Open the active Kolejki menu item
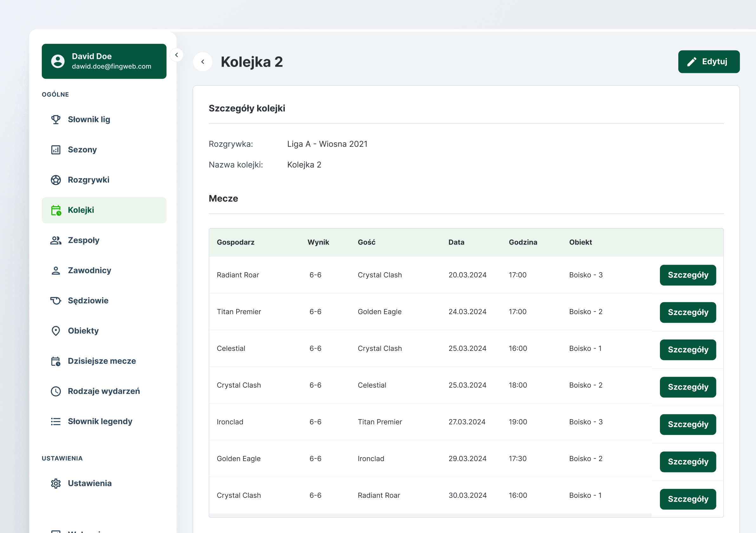756x533 pixels. pos(81,210)
